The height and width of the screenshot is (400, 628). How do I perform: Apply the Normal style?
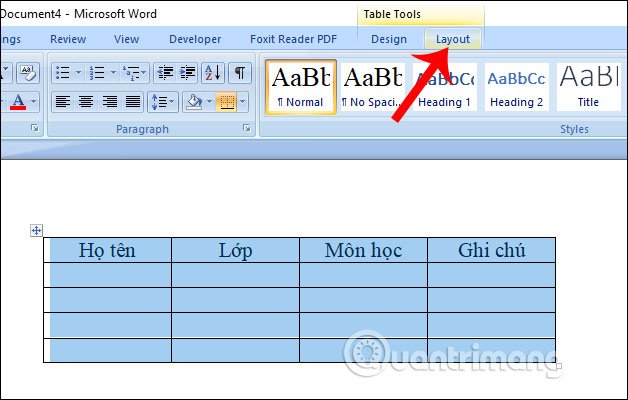coord(301,87)
